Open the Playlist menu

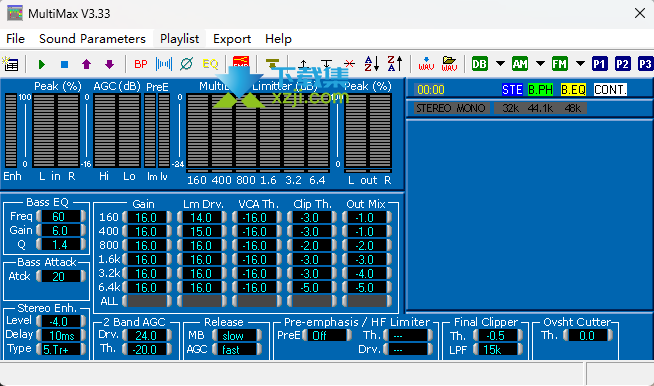[179, 39]
